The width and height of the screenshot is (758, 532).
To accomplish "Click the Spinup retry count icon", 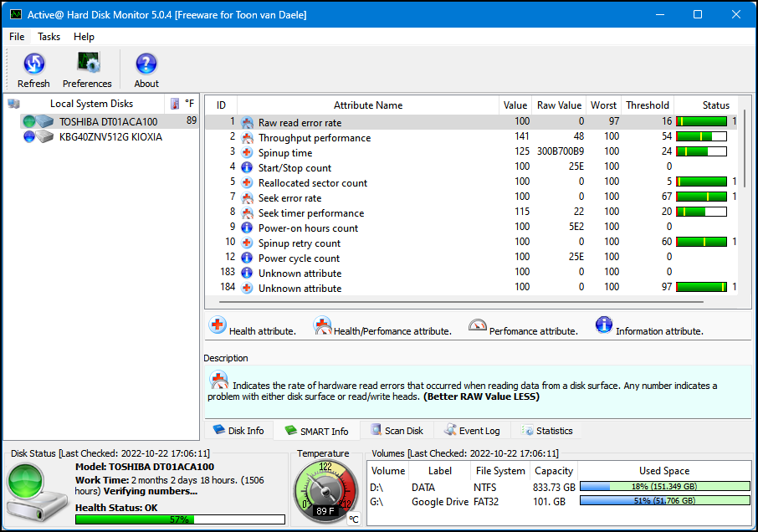I will coord(247,243).
